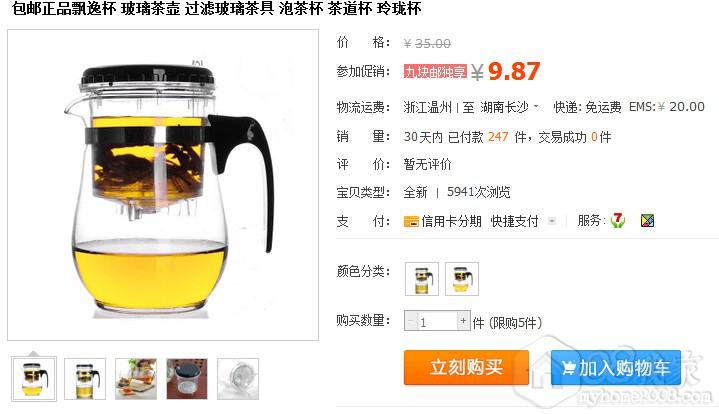Screen dimensions: 719x414
Task: Select the first color option swatch
Action: [x=422, y=279]
